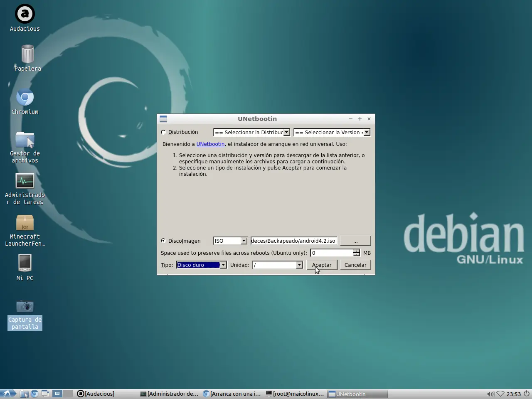This screenshot has width=532, height=399.
Task: Close the UNetbootin window
Action: coord(369,119)
